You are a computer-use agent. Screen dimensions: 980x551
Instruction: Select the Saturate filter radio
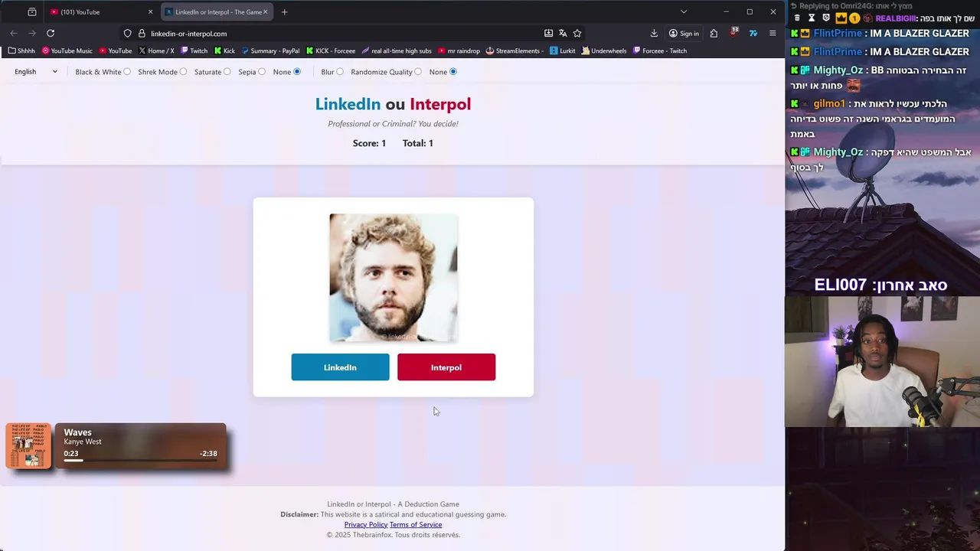(x=227, y=72)
